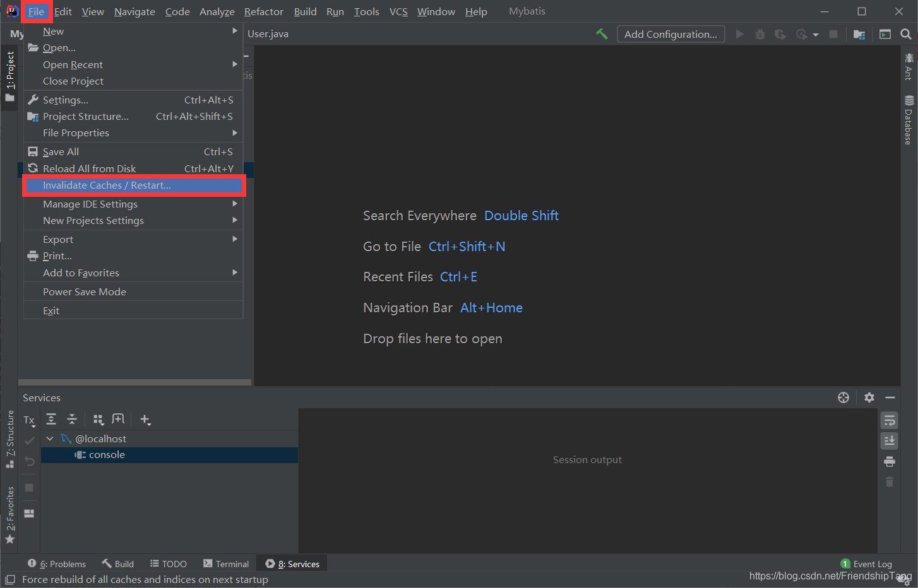
Task: Open Settings from File menu
Action: pyautogui.click(x=133, y=100)
